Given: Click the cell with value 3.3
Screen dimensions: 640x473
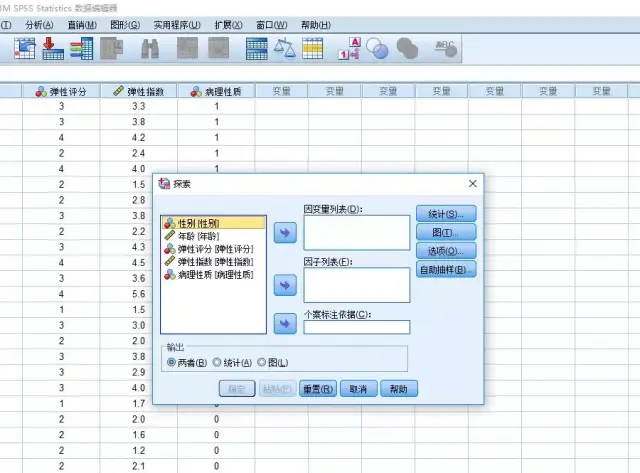Looking at the screenshot, I should (x=139, y=107).
